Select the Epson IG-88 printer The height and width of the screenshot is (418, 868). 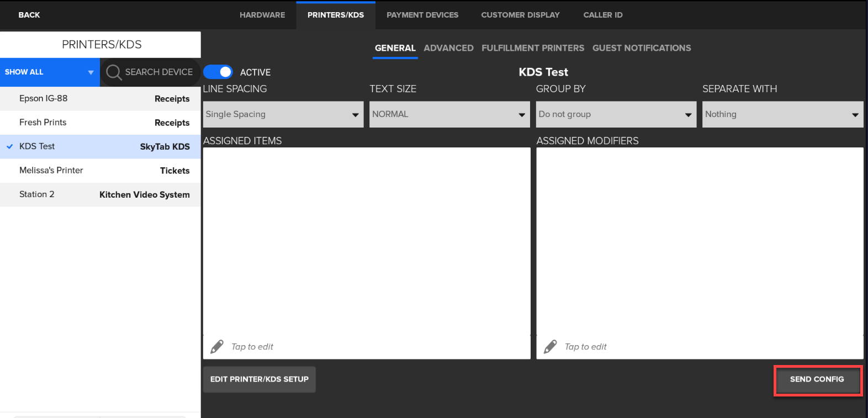[100, 99]
